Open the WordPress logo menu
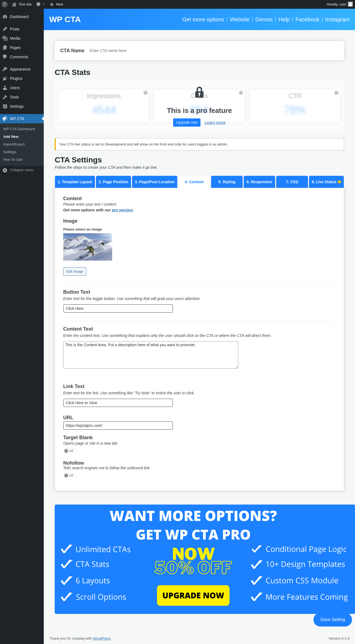 5,4
